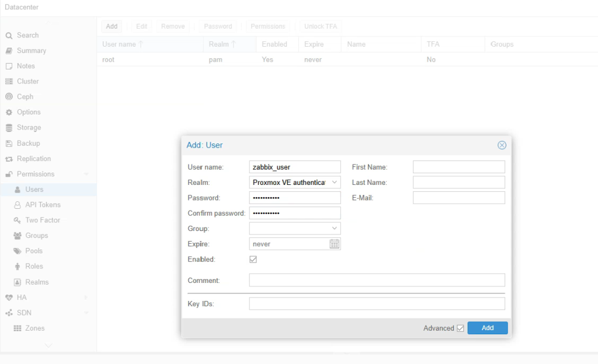
Task: Open the Group dropdown
Action: pos(334,229)
